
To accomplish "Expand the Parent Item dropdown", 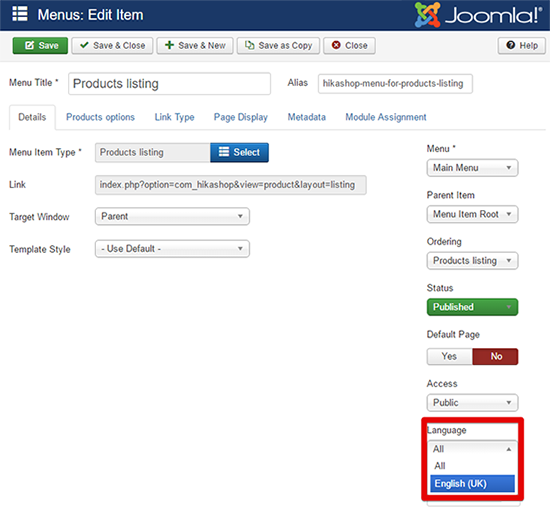I will [472, 214].
